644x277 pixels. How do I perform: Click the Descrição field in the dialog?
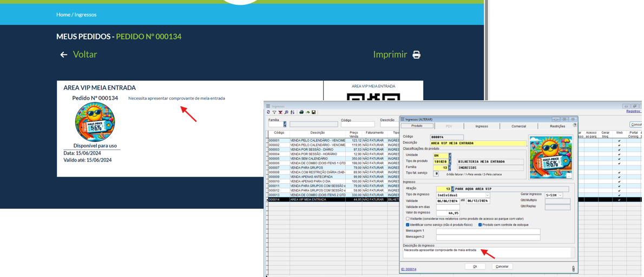[x=478, y=143]
